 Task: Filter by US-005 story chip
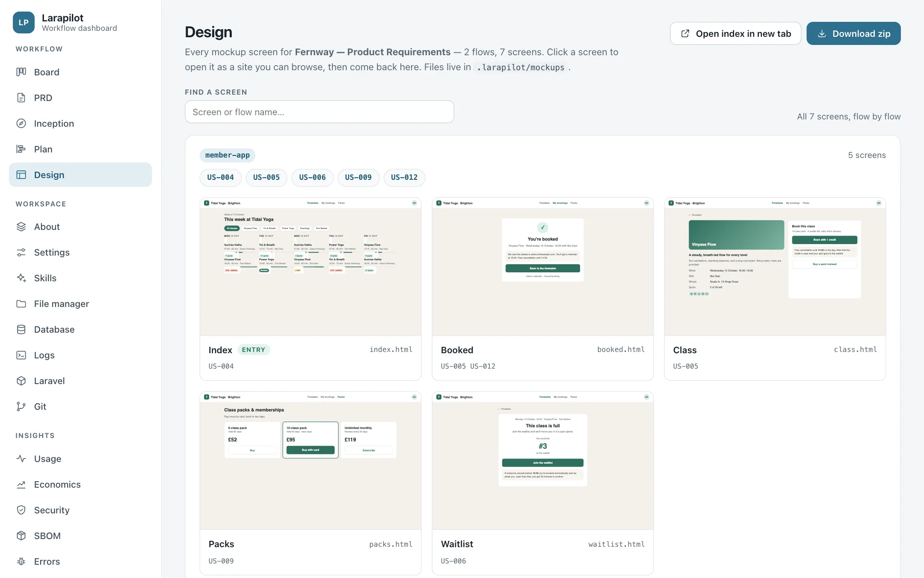tap(267, 177)
